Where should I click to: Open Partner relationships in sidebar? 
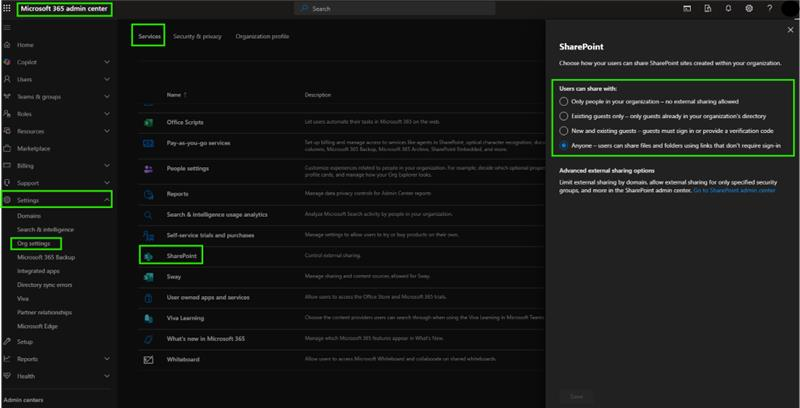(44, 313)
